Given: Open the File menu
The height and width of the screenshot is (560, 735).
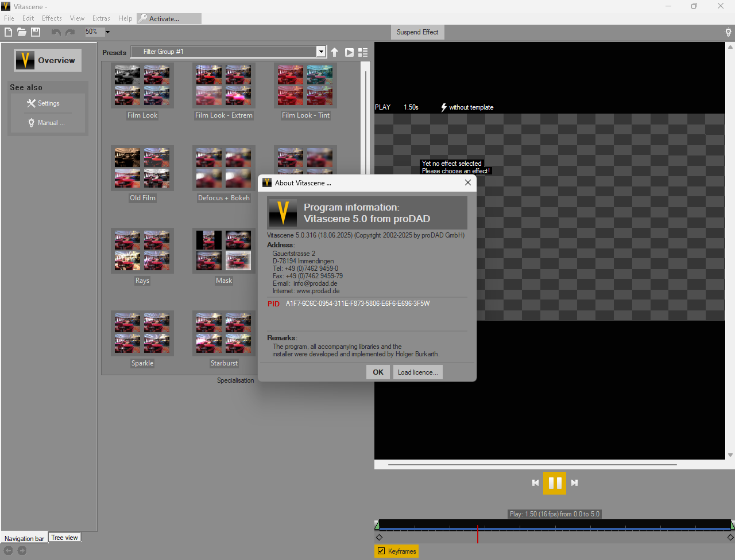Looking at the screenshot, I should (x=9, y=18).
